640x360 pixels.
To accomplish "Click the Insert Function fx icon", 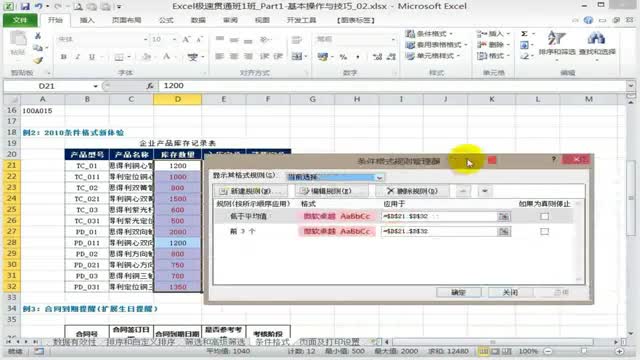I will (x=150, y=86).
